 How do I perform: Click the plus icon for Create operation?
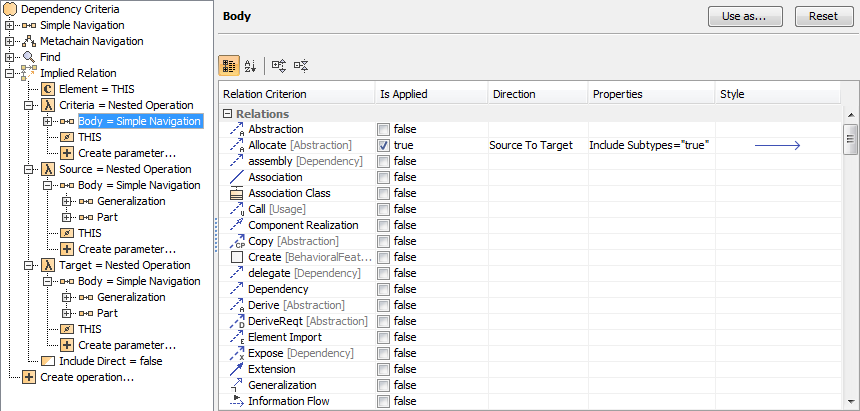tap(28, 377)
